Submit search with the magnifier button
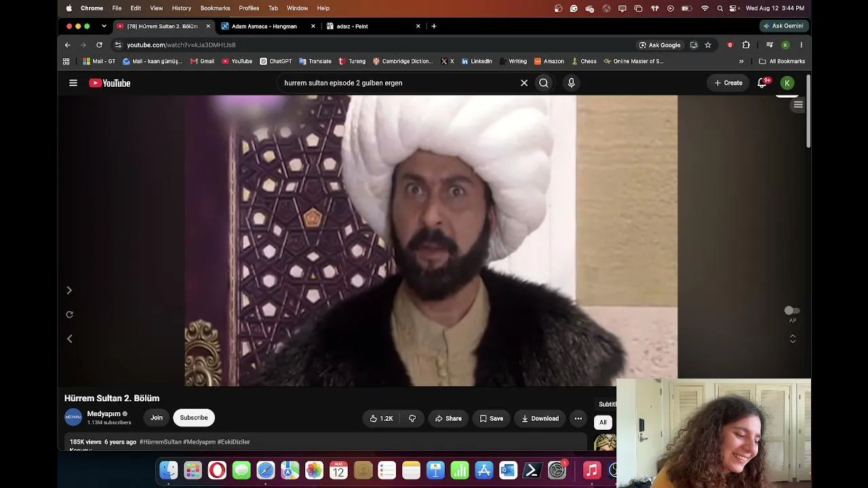 tap(544, 83)
